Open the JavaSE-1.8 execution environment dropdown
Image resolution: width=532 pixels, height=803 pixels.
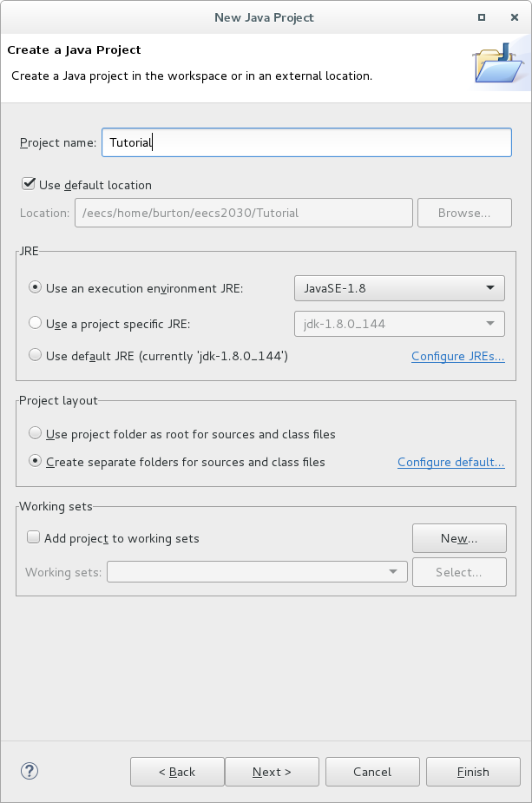[399, 288]
